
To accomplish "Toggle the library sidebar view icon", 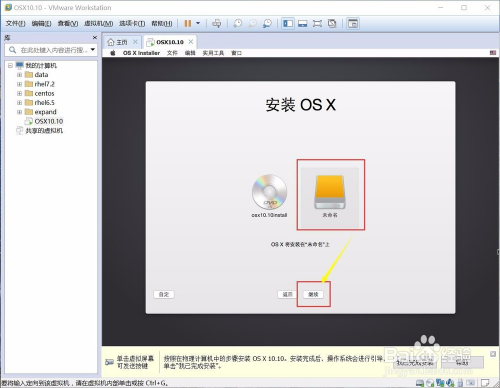I will coord(288,23).
